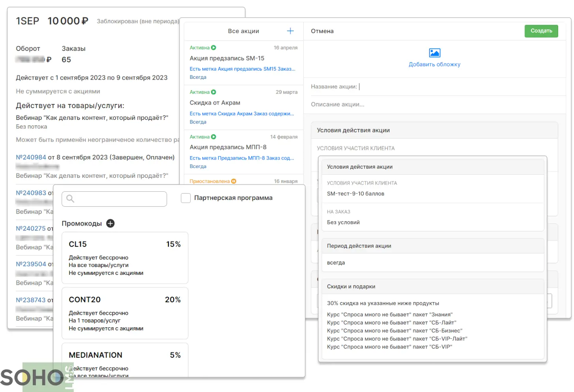
Task: Enable the Партнерская программа checkbox
Action: tap(186, 198)
